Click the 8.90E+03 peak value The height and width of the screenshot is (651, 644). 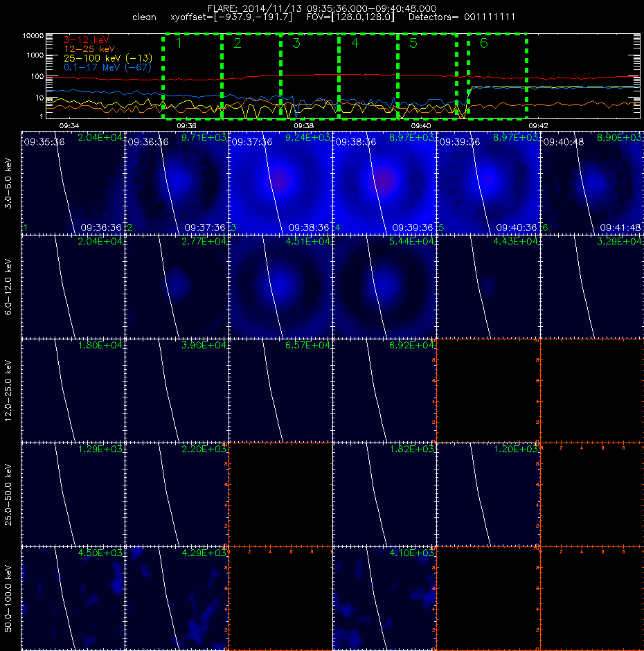tap(619, 137)
